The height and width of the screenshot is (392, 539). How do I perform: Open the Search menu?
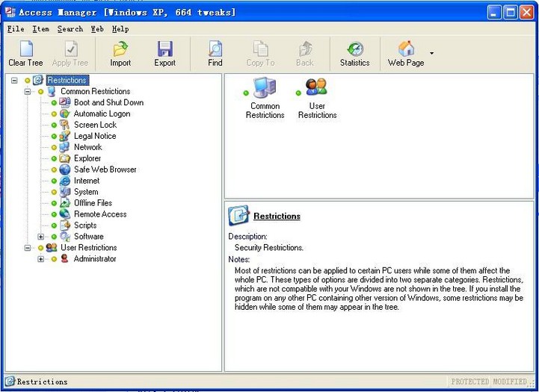pyautogui.click(x=70, y=29)
